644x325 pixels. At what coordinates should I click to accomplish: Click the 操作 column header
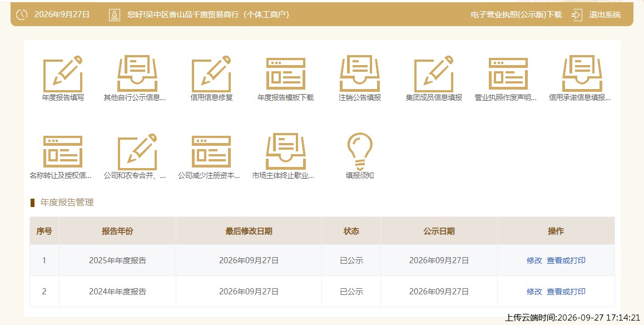(556, 231)
